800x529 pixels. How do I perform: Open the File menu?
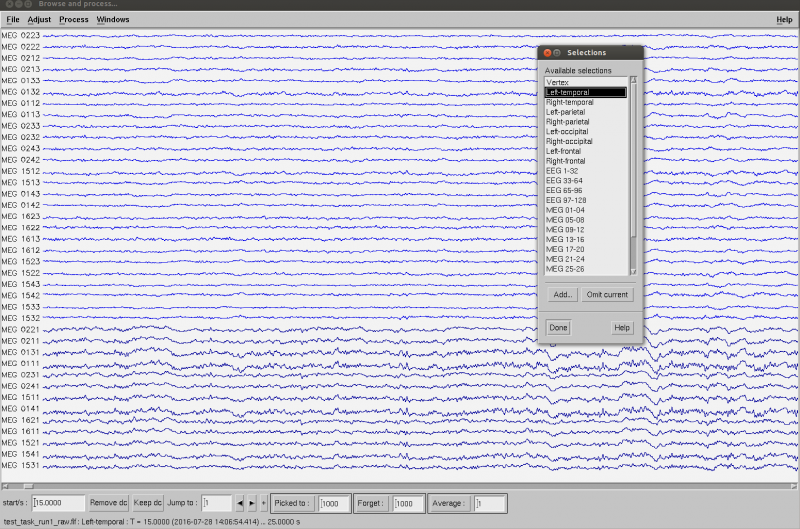click(13, 20)
